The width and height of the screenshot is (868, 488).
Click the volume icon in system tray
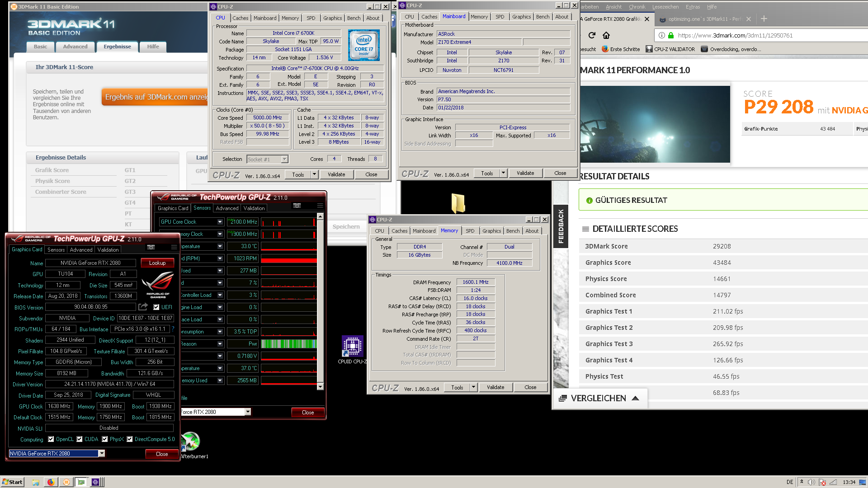(811, 482)
